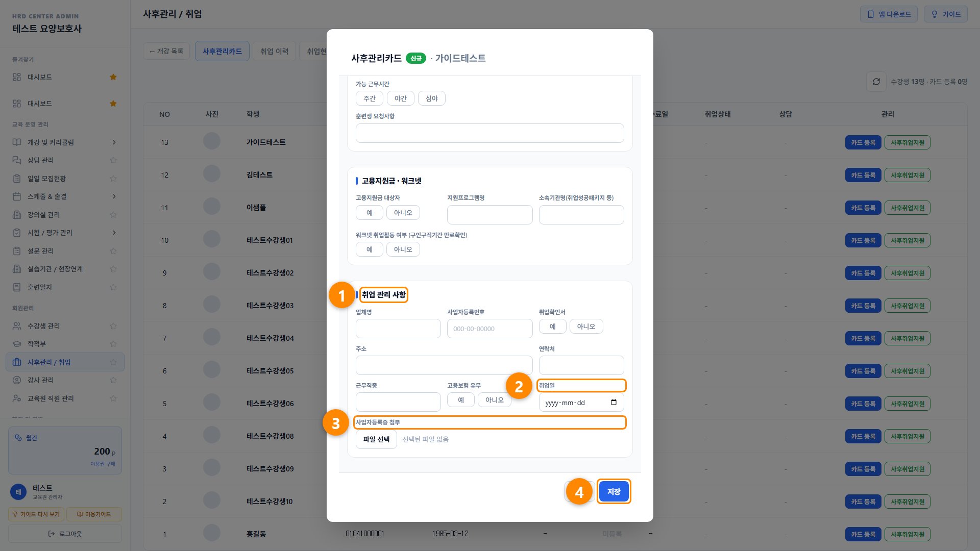Screen dimensions: 980x551
Task: Expand 시험 / 평가 관리 submenu
Action: click(x=114, y=233)
